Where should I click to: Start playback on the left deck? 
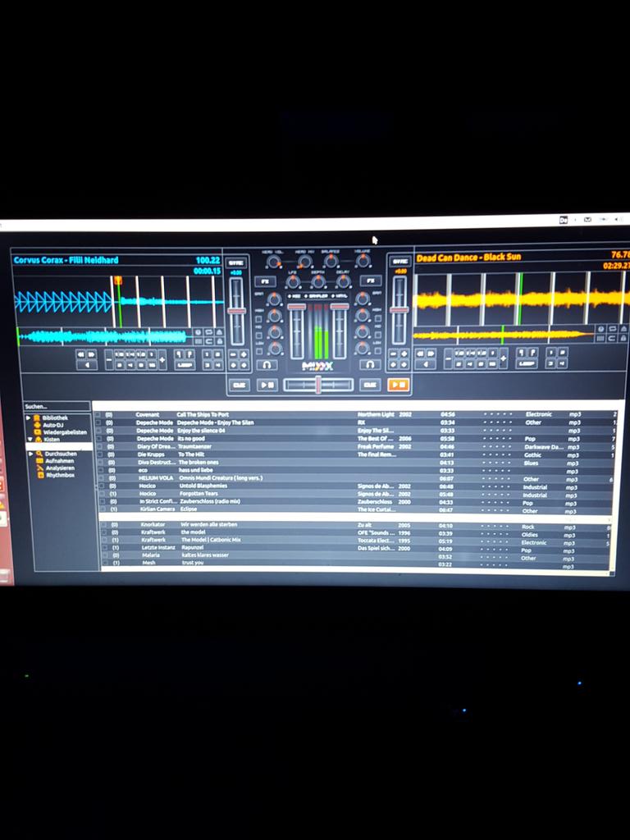[x=267, y=385]
